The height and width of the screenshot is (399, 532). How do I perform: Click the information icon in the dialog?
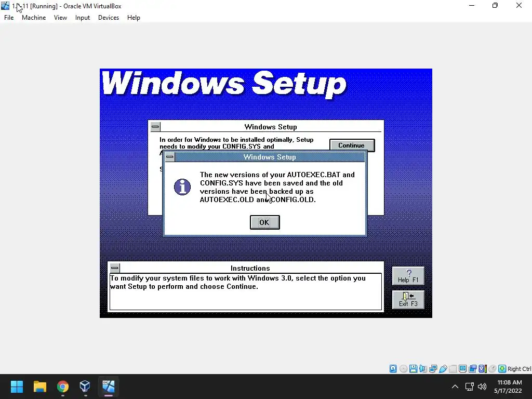click(x=182, y=187)
